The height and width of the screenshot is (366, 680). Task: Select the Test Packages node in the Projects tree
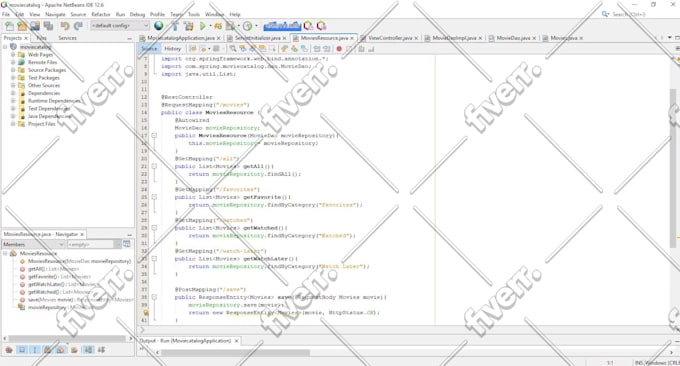(43, 78)
